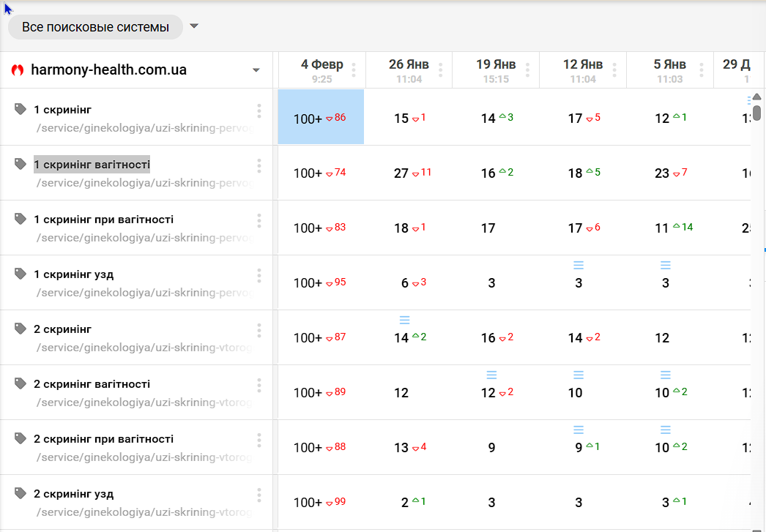Viewport: 766px width, 532px height.
Task: Click the tag icon beside '1 скринінг'
Action: (x=21, y=109)
